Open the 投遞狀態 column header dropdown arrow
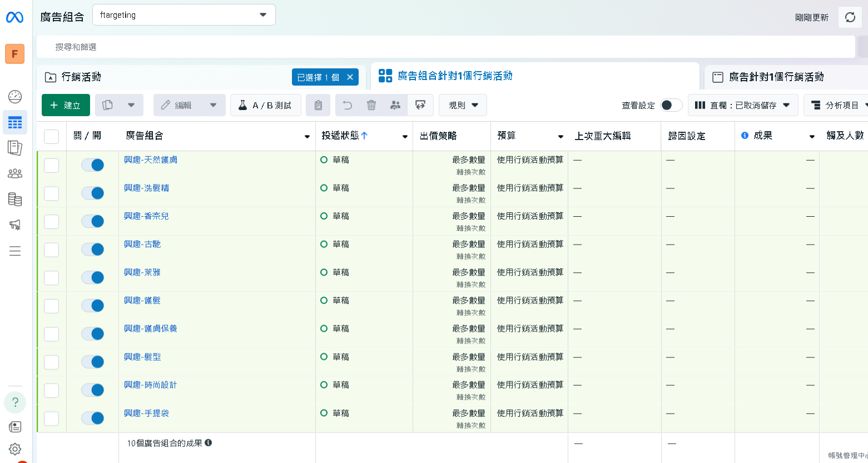This screenshot has width=868, height=463. pyautogui.click(x=405, y=137)
